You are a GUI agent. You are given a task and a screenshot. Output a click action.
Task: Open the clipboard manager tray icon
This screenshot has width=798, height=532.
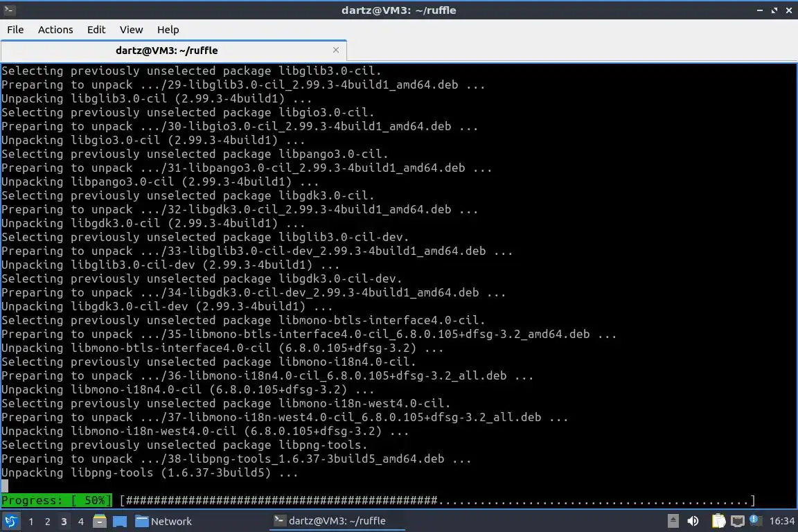click(718, 521)
